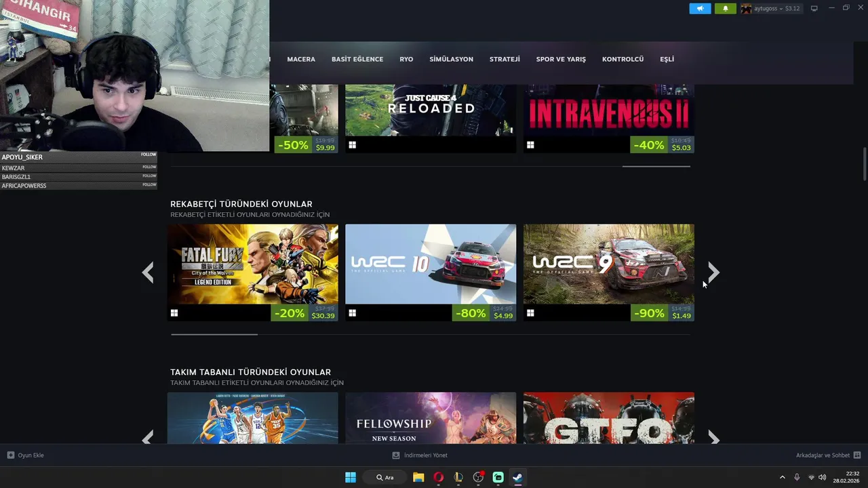
Task: Open Opera browser from the taskbar
Action: pyautogui.click(x=439, y=477)
